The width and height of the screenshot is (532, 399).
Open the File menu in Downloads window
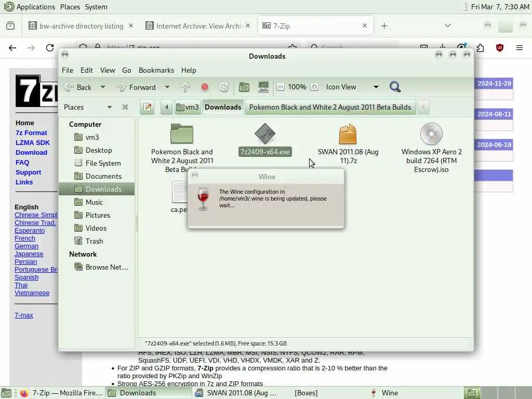[67, 70]
